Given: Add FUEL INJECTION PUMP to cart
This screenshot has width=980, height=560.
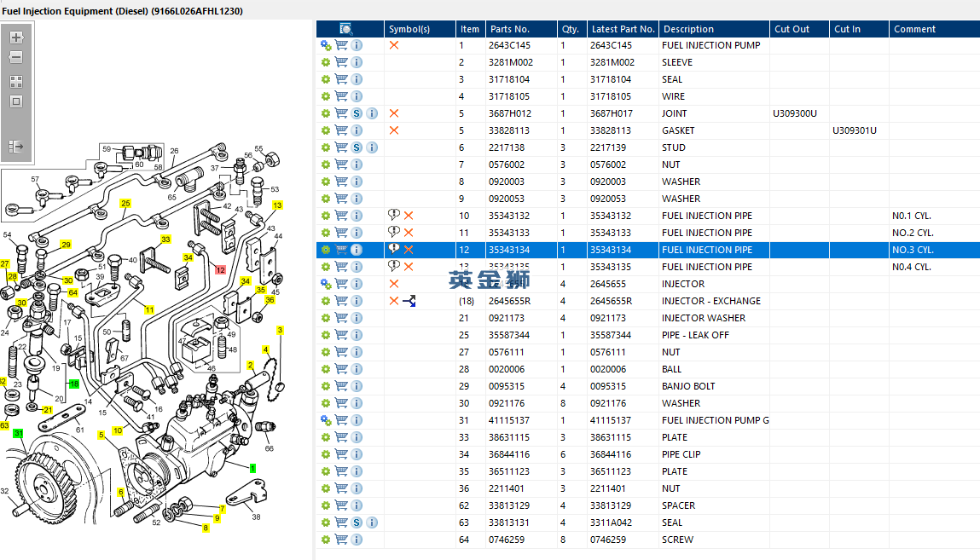Looking at the screenshot, I should [341, 45].
